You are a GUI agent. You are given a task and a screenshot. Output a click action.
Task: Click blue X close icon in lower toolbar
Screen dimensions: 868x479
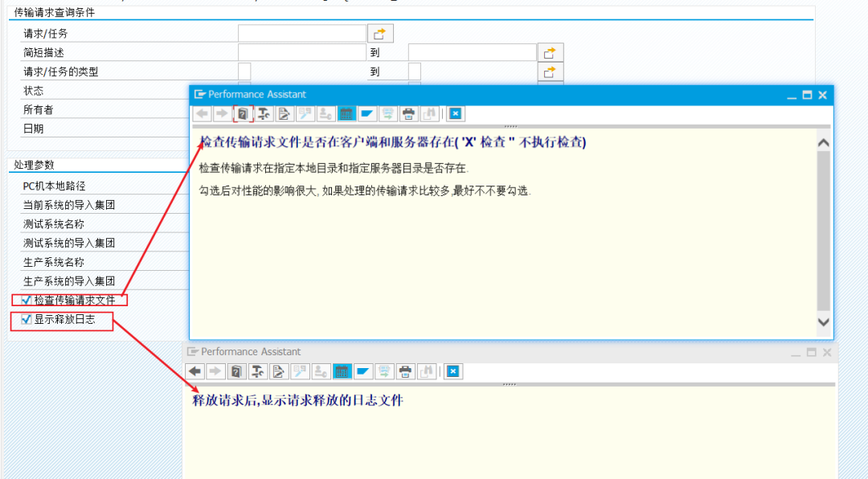(x=452, y=371)
